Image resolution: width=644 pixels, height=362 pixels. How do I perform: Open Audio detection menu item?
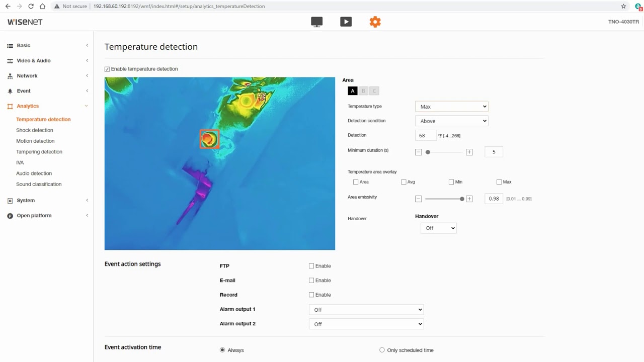point(34,173)
